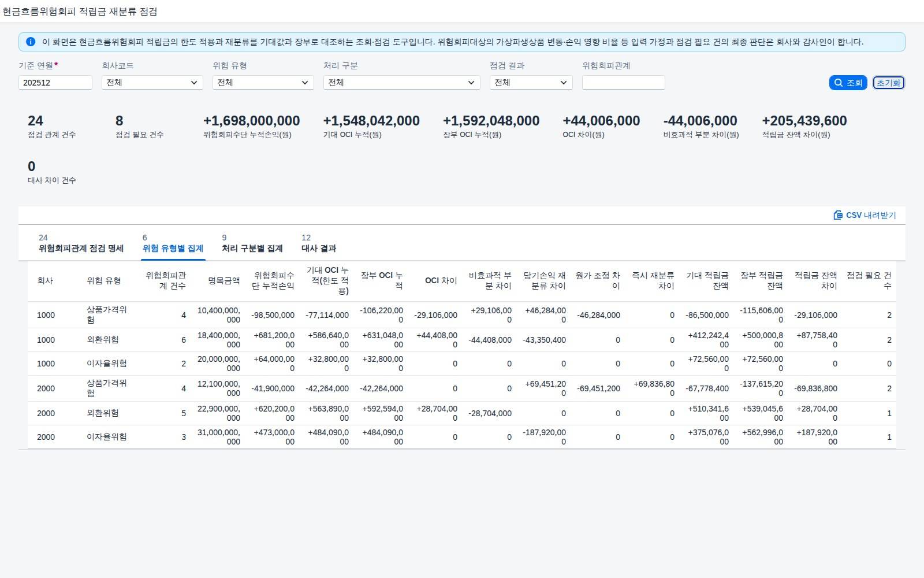Click the CSV download icon
924x578 pixels.
tap(838, 215)
